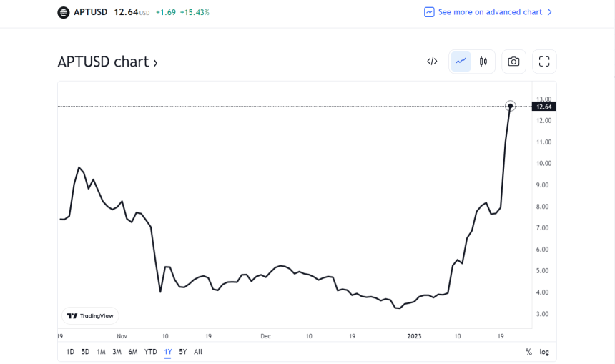
Task: Choose the 1M time range
Action: 101,352
